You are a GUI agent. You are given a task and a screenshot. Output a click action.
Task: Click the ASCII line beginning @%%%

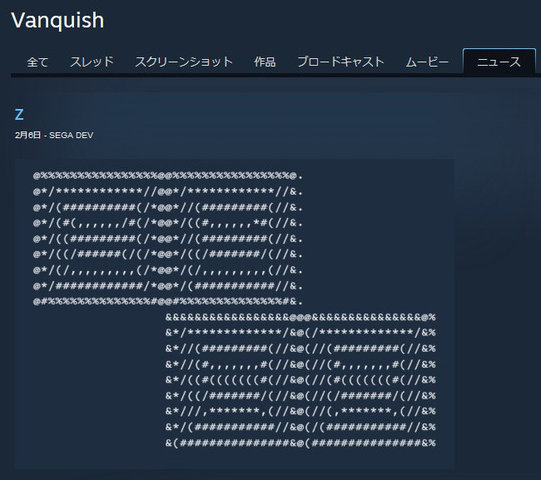168,176
